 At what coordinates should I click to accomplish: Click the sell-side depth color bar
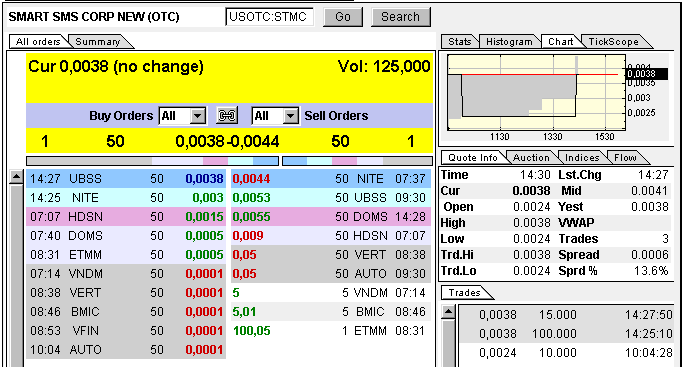[357, 161]
